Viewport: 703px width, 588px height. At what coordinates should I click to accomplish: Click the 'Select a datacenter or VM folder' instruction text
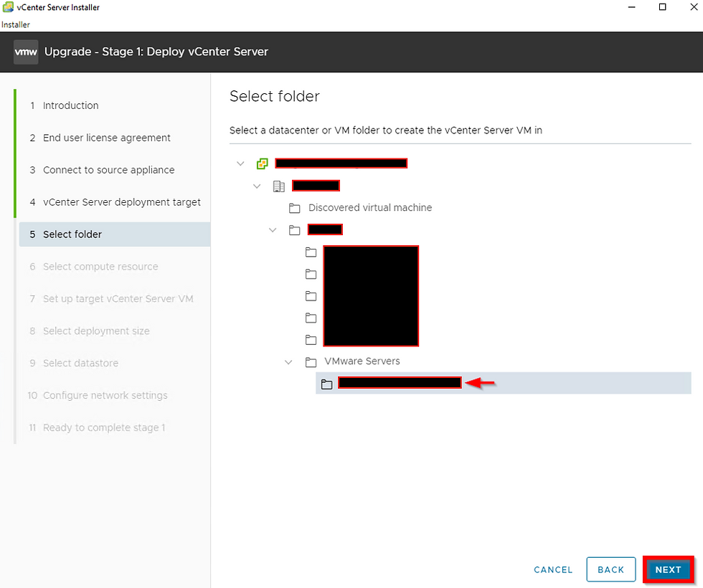click(386, 131)
